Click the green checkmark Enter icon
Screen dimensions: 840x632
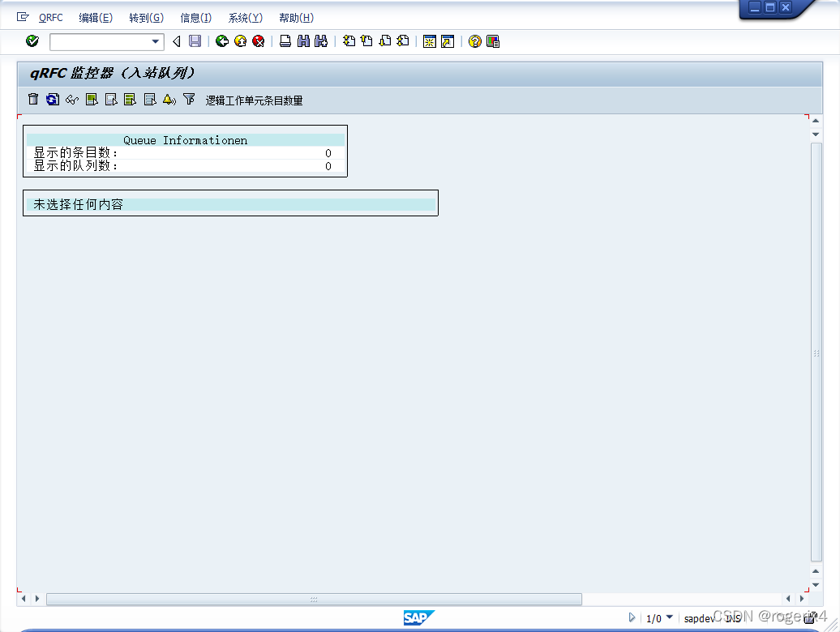tap(32, 41)
